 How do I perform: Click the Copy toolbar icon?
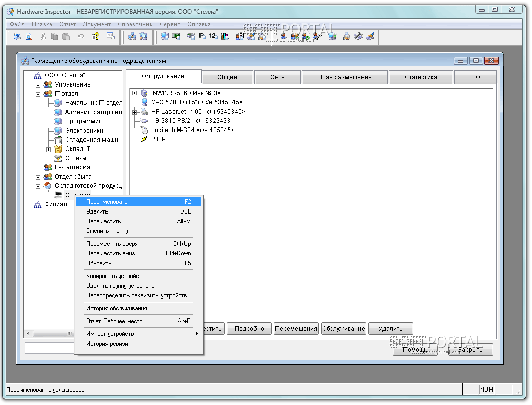54,36
